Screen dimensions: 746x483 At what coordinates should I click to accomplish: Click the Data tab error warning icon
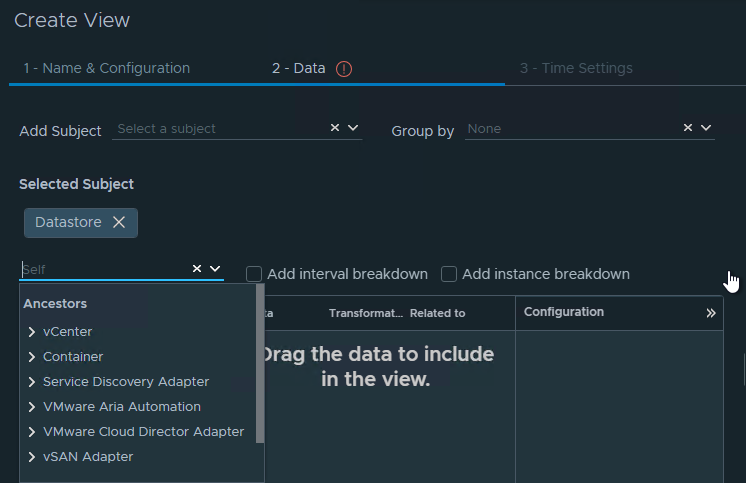click(344, 69)
